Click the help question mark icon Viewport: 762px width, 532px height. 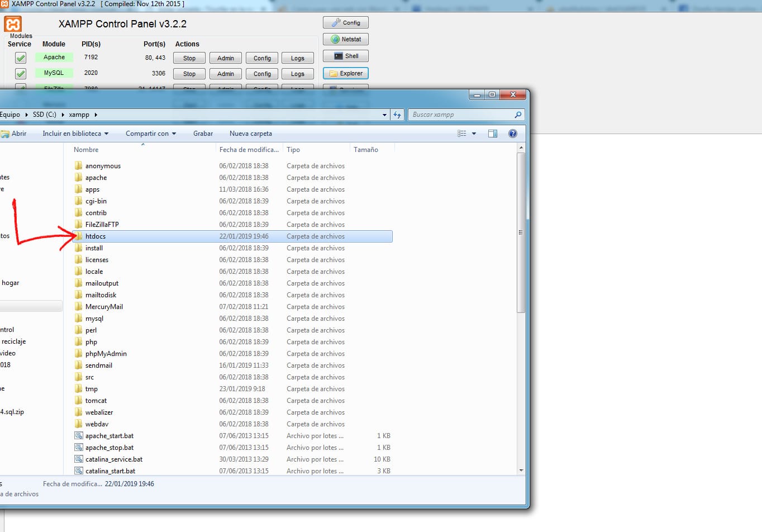click(x=512, y=134)
